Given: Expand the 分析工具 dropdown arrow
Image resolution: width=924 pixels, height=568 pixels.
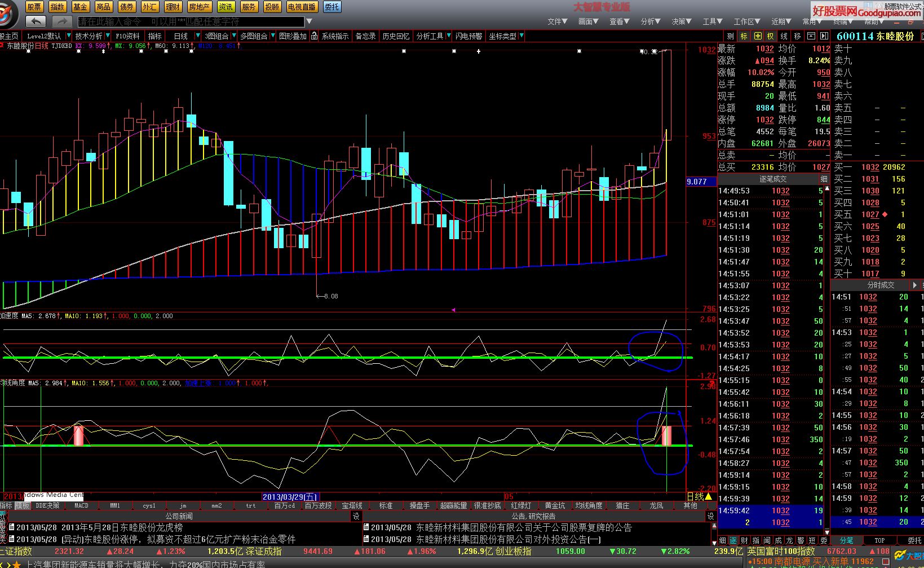Looking at the screenshot, I should (x=449, y=36).
